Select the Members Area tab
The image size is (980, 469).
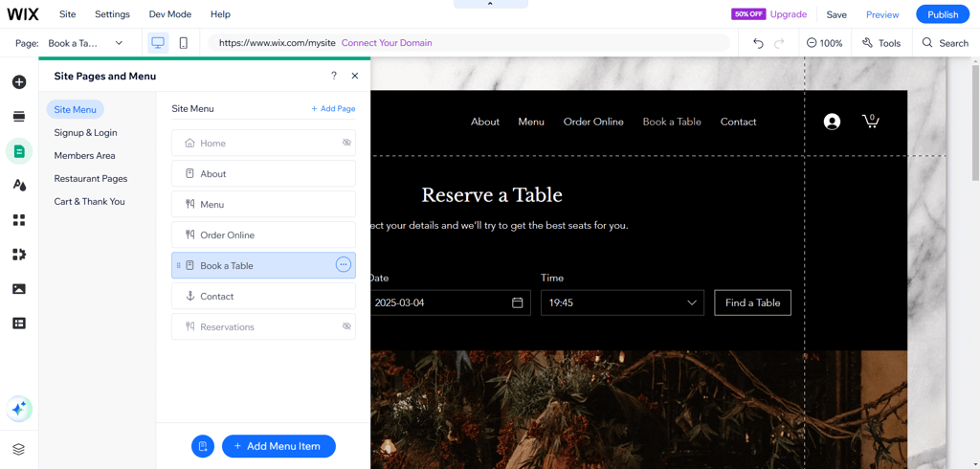click(x=84, y=155)
